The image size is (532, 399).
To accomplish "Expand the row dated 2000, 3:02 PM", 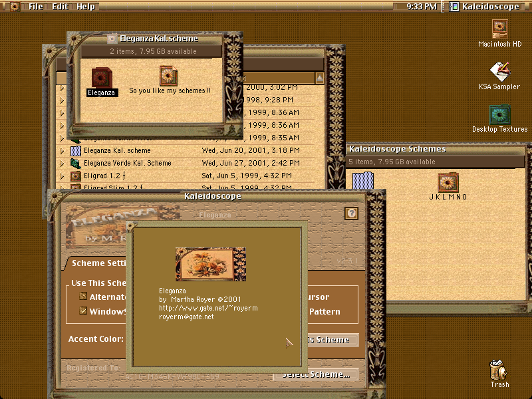I will point(62,88).
